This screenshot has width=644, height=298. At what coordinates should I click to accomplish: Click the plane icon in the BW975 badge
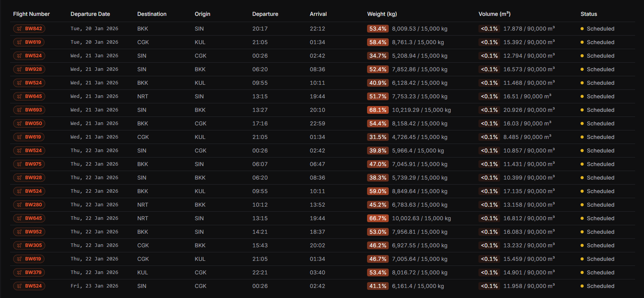(19, 164)
